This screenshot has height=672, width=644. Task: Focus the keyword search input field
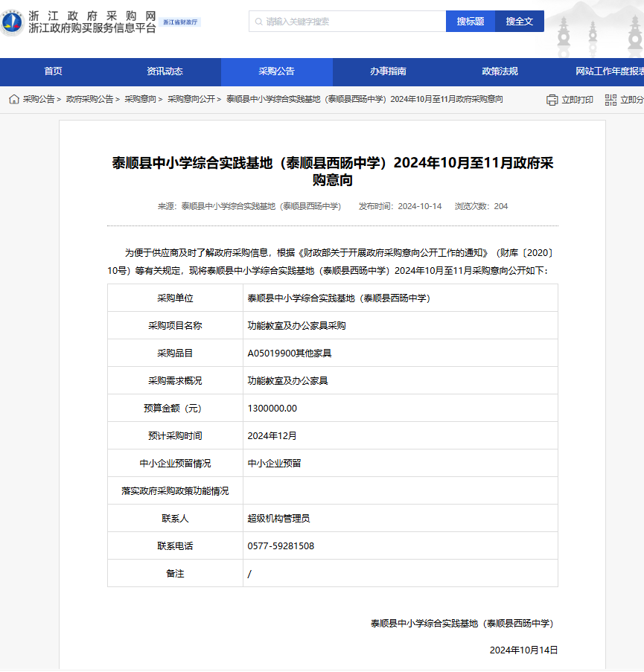[347, 22]
